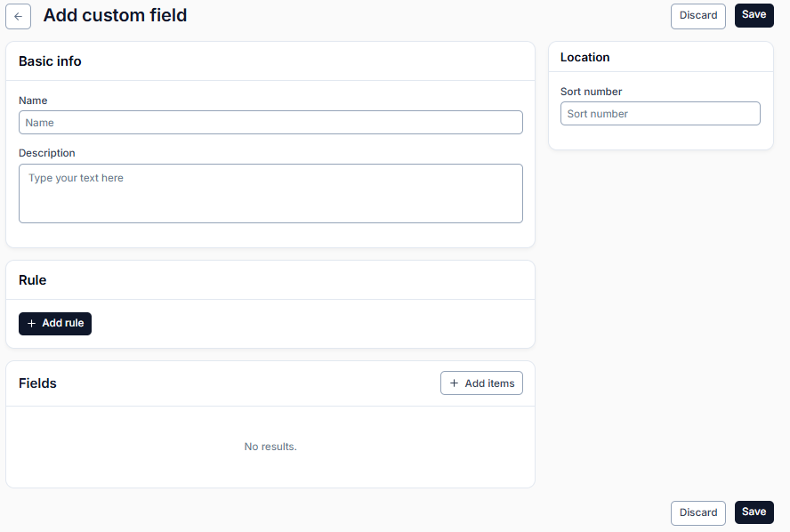Focus the Name input field
This screenshot has width=790, height=532.
[270, 123]
